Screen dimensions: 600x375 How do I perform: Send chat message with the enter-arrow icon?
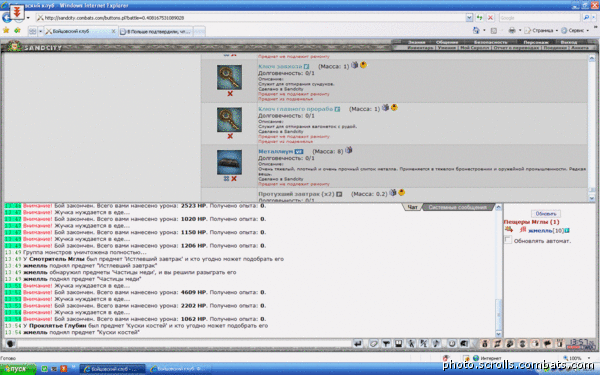(x=357, y=344)
